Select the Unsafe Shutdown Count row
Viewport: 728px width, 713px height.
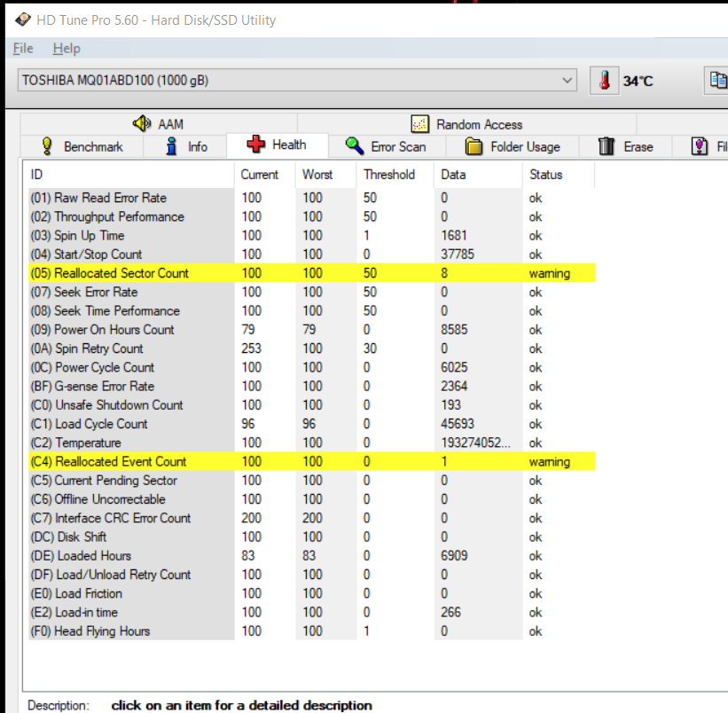tap(311, 404)
